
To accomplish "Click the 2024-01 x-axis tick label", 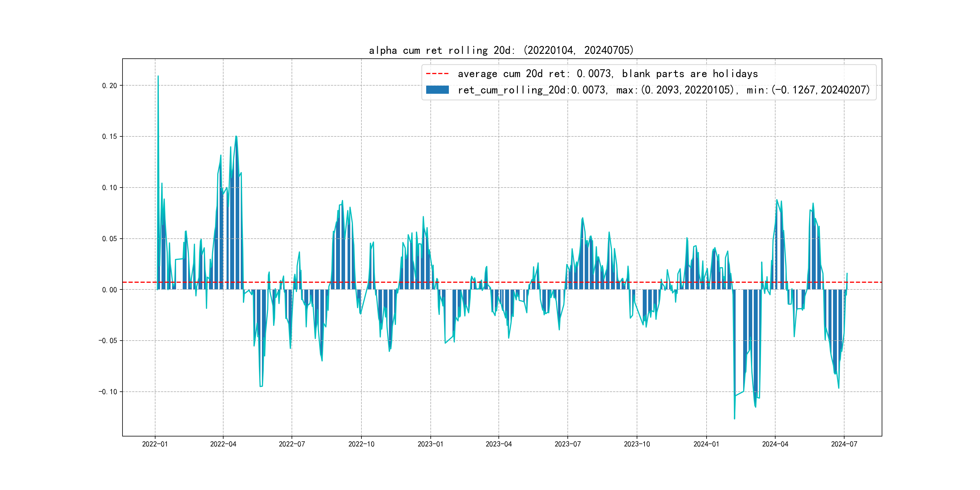I will [706, 444].
